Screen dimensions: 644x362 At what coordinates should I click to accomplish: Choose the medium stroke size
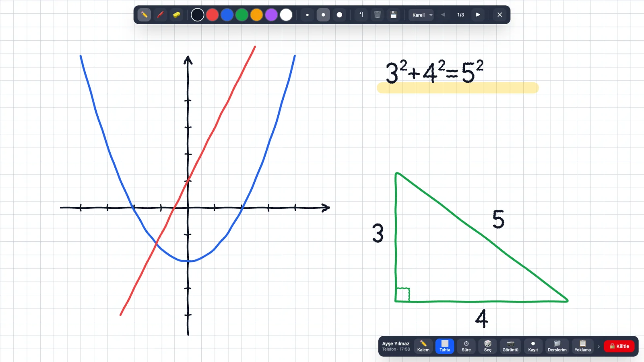tap(323, 15)
